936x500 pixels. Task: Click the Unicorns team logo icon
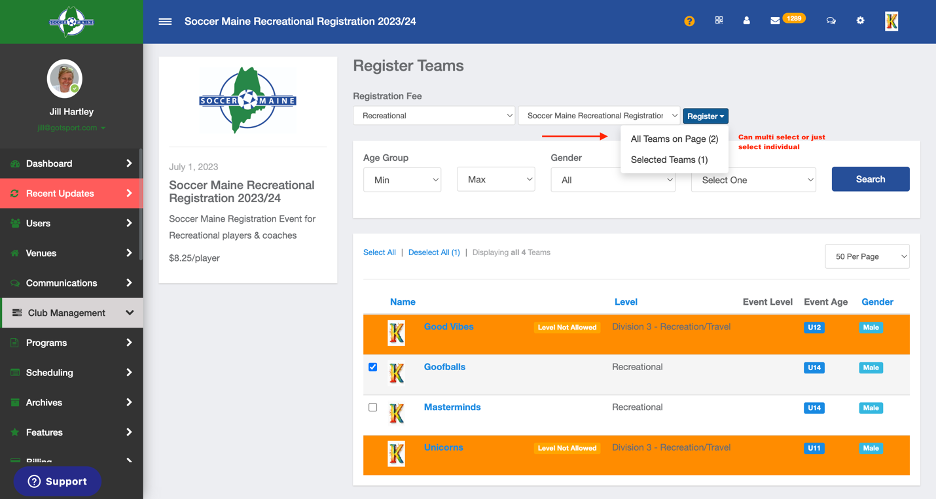(396, 453)
